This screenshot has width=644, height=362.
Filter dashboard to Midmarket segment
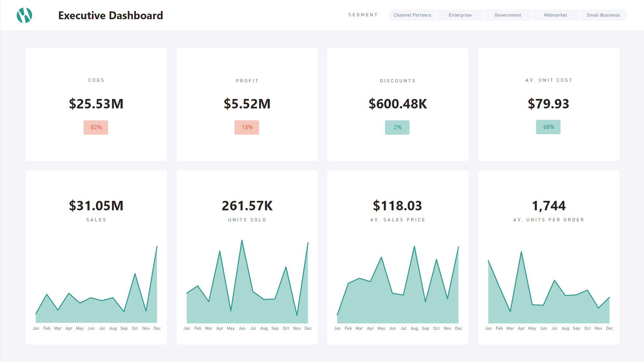point(555,15)
